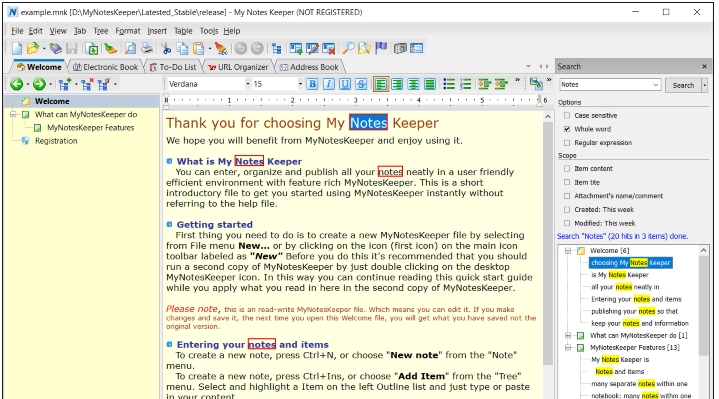Viewport: 719px width, 399px height.
Task: Click the blue flag bookmark icon
Action: click(381, 48)
